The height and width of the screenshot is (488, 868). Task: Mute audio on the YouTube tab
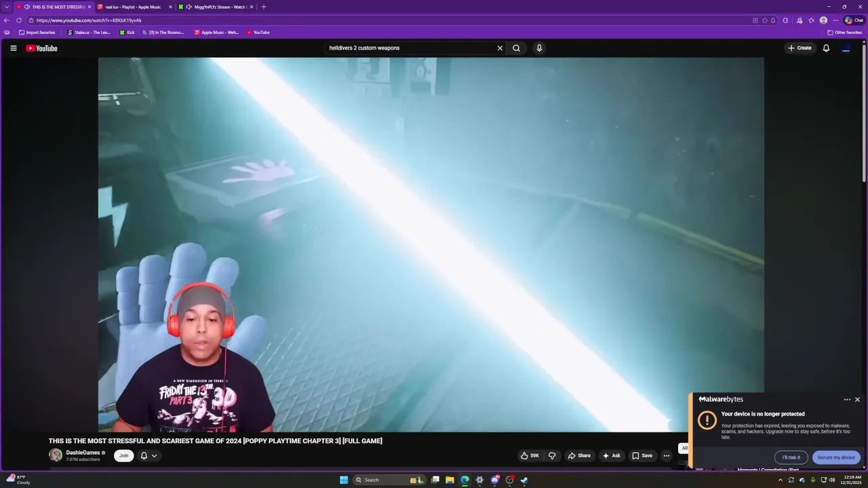[26, 7]
